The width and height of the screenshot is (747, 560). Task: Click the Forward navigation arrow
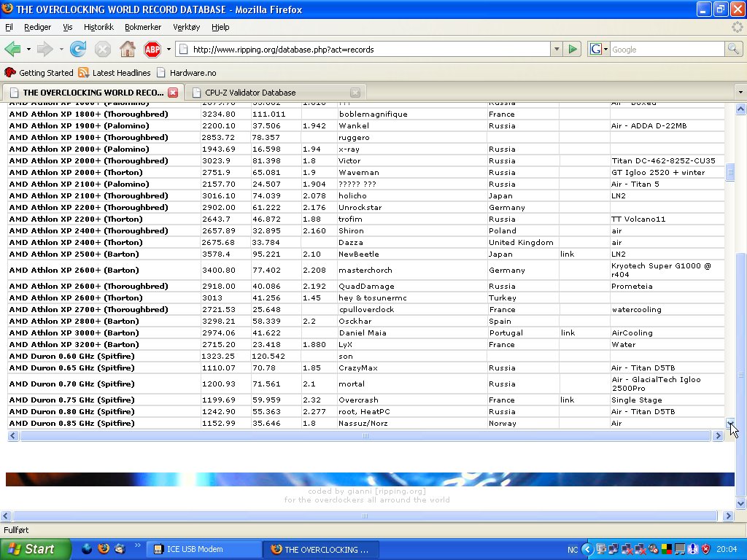pos(44,49)
